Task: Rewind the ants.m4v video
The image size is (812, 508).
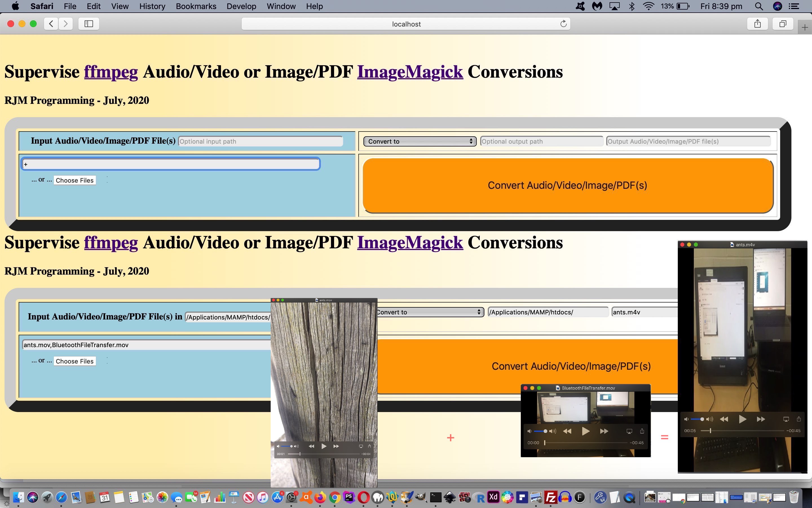Action: tap(724, 419)
